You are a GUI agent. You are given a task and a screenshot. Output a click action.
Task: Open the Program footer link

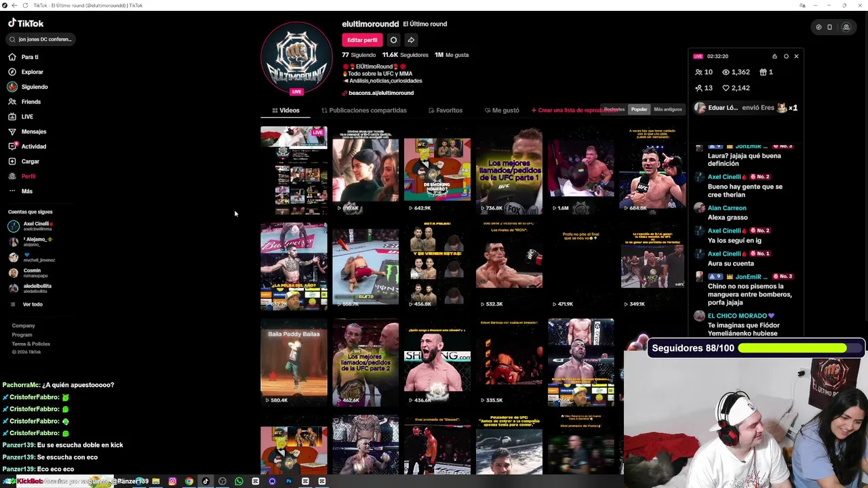click(x=22, y=335)
